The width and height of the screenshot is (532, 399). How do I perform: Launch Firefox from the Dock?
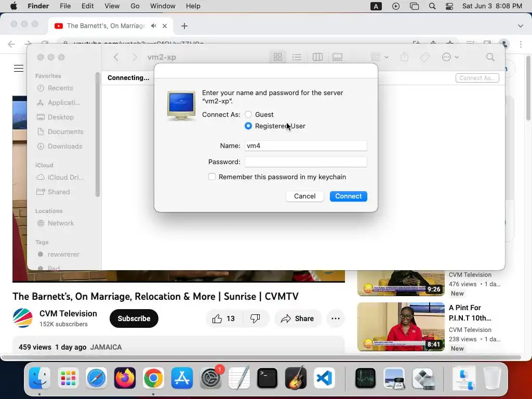(125, 378)
